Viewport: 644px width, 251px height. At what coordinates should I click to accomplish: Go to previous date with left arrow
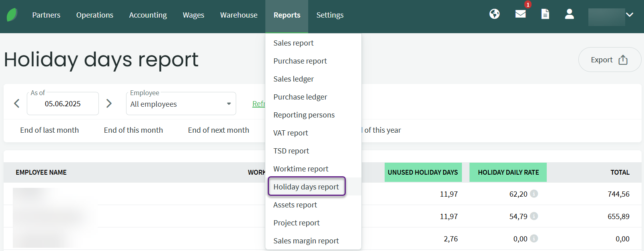17,104
